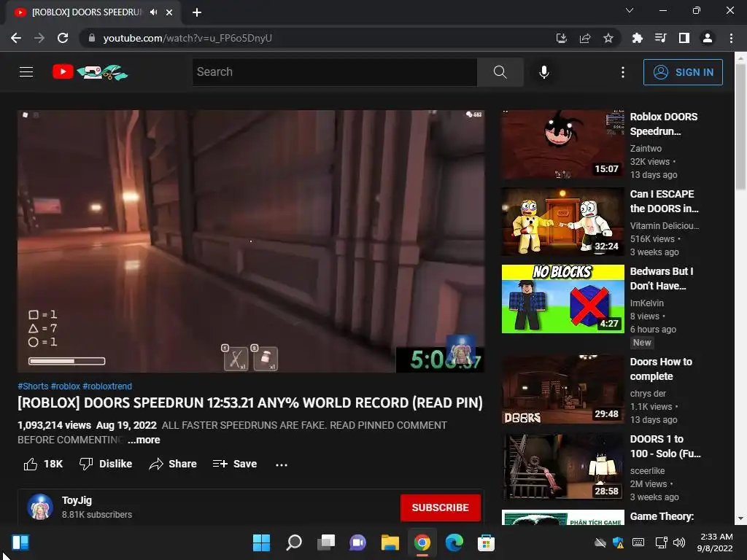Open Chrome extensions puzzle icon
Image resolution: width=747 pixels, height=560 pixels.
638,38
